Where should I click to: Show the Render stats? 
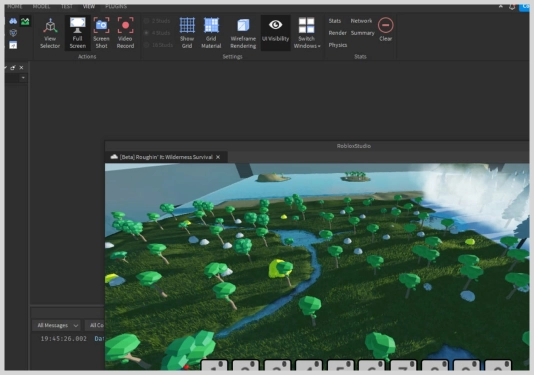(x=337, y=33)
